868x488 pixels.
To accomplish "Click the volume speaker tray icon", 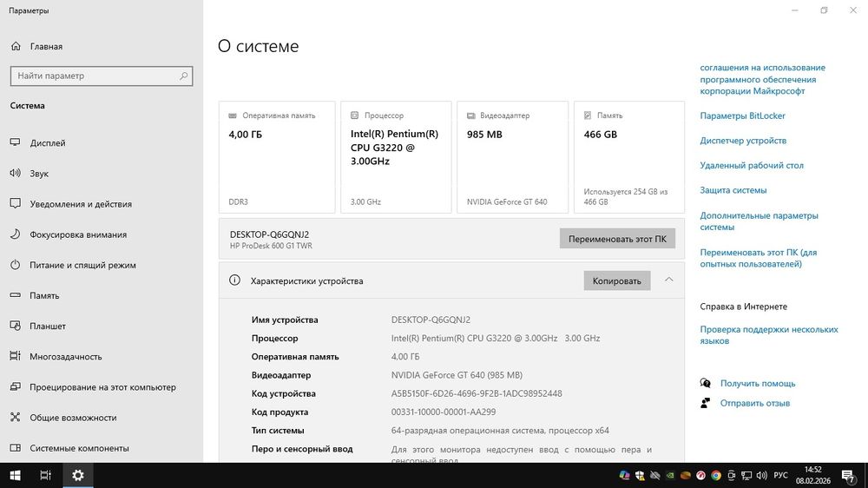I will point(762,475).
